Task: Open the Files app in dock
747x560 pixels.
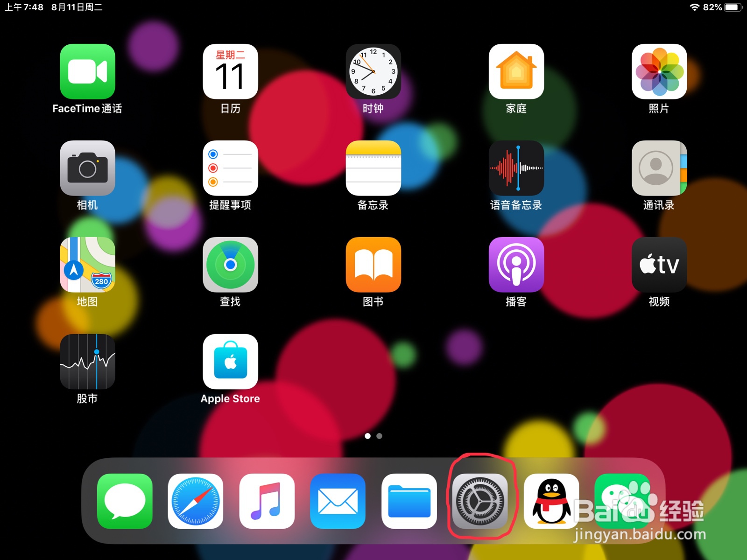Action: tap(409, 501)
